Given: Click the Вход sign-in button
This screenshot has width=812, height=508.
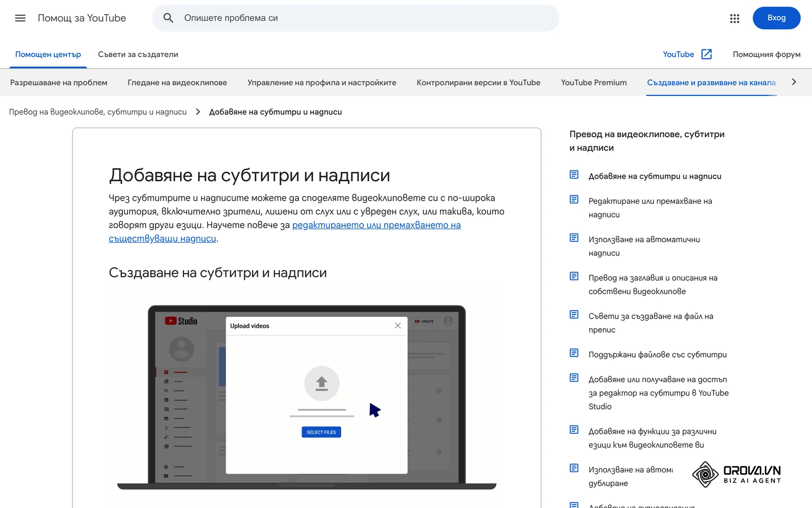Looking at the screenshot, I should point(776,18).
